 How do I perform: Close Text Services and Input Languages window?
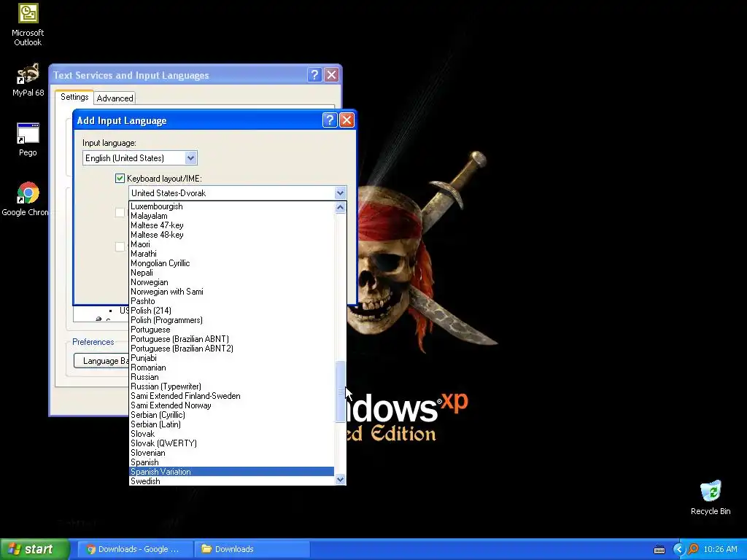coord(332,75)
